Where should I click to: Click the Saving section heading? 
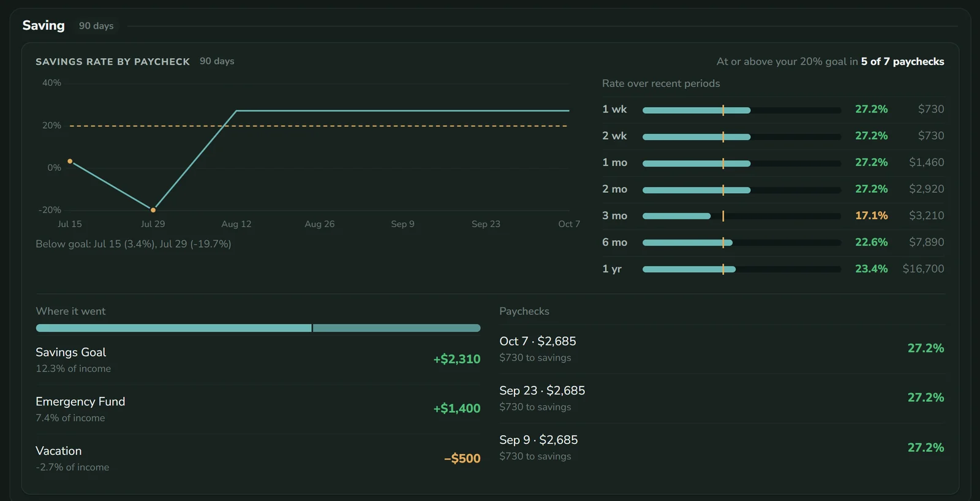tap(43, 25)
